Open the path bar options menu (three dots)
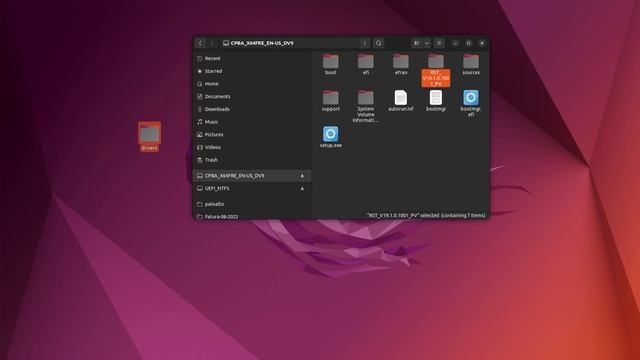 [x=364, y=43]
